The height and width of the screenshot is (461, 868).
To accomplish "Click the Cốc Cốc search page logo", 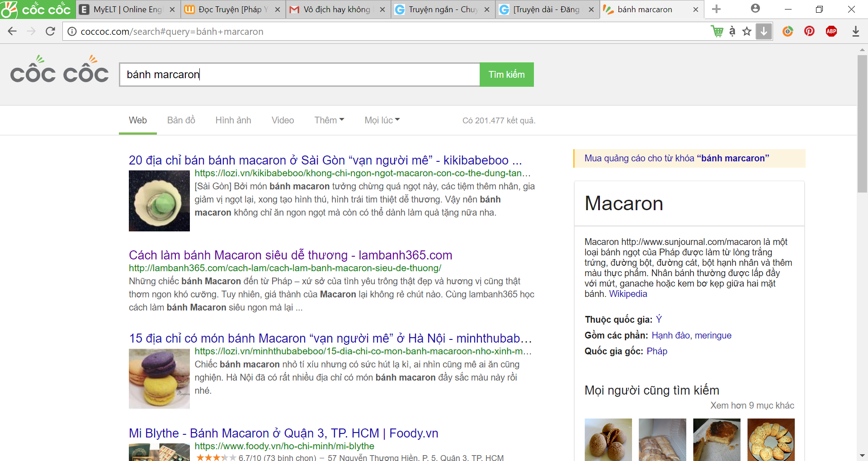I will [59, 70].
